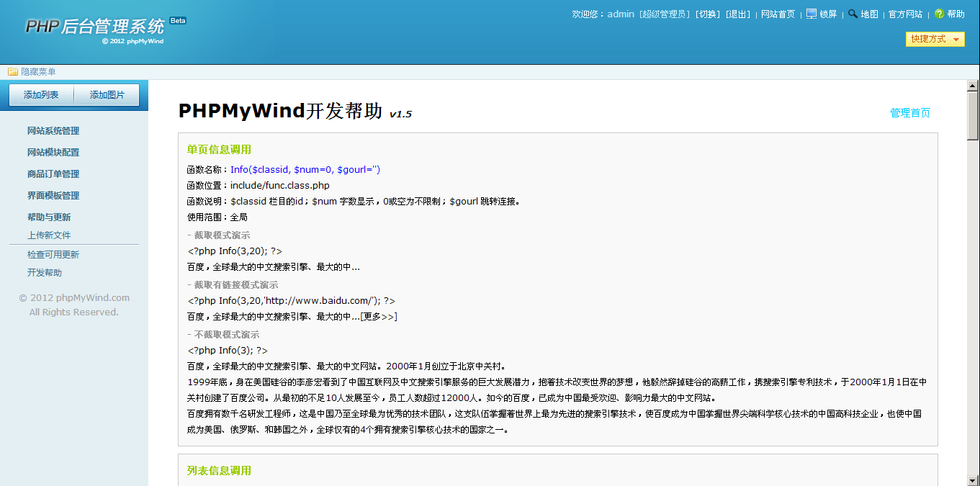Viewport: 980px width, 486px height.
Task: Click the PHPMyWind开发帮助 page title
Action: click(x=280, y=111)
